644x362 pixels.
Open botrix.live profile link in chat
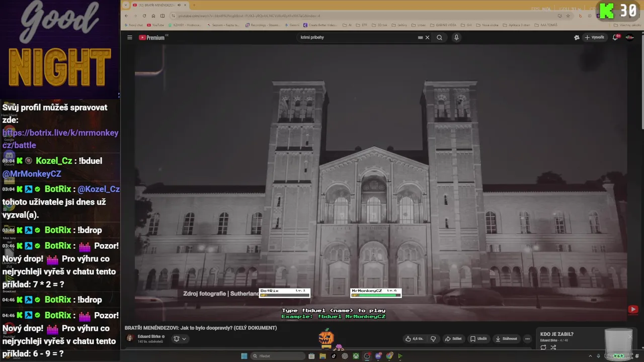pyautogui.click(x=60, y=139)
